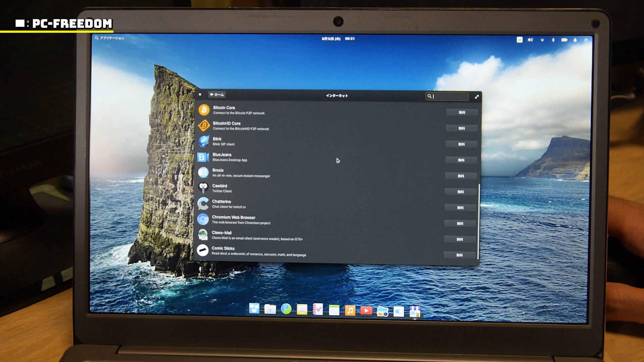
Task: Open Videos player in the dock
Action: [366, 311]
